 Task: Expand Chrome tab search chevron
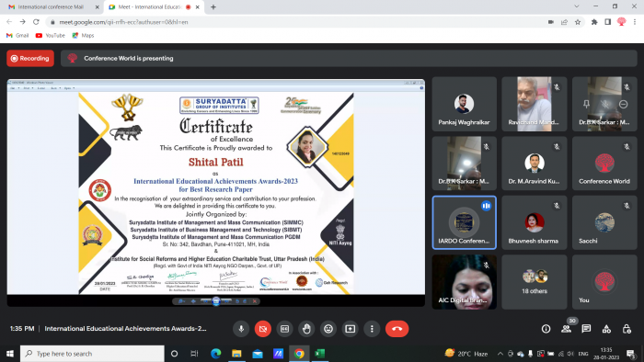(x=577, y=6)
